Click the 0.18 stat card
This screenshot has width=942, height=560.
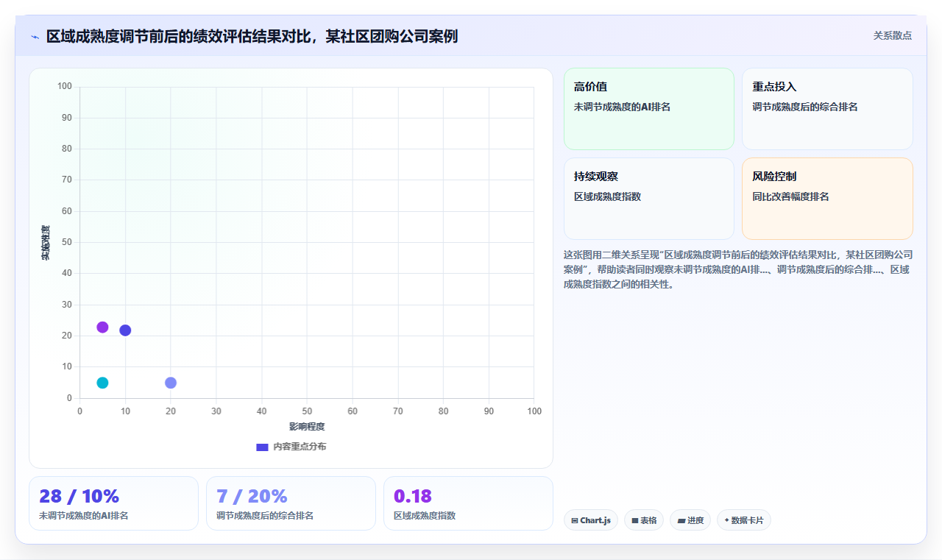click(468, 503)
